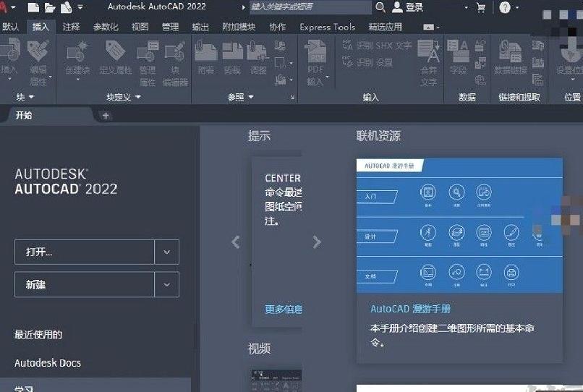The height and width of the screenshot is (392, 583).
Task: Open the Autodesk App Store cart icon
Action: pyautogui.click(x=481, y=7)
